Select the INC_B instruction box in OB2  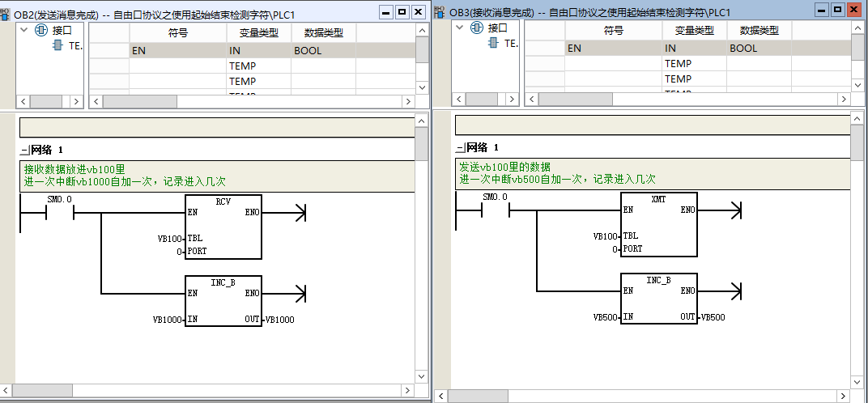pos(223,301)
